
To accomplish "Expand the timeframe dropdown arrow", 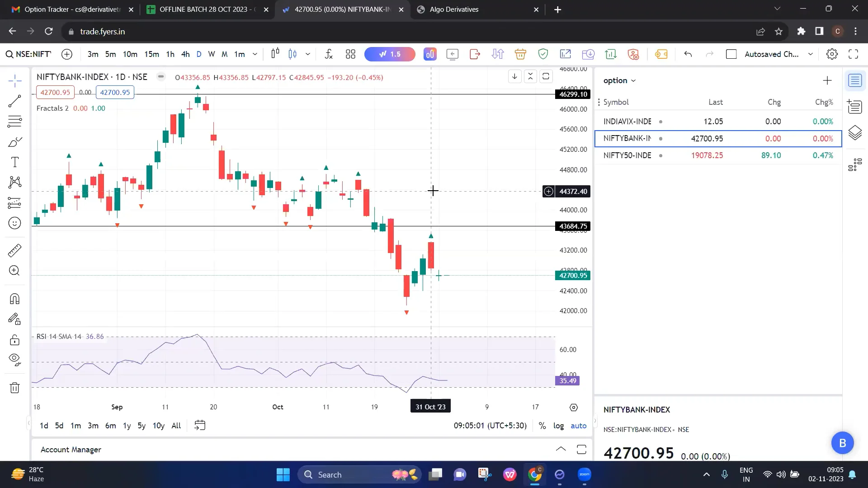I will pos(255,54).
